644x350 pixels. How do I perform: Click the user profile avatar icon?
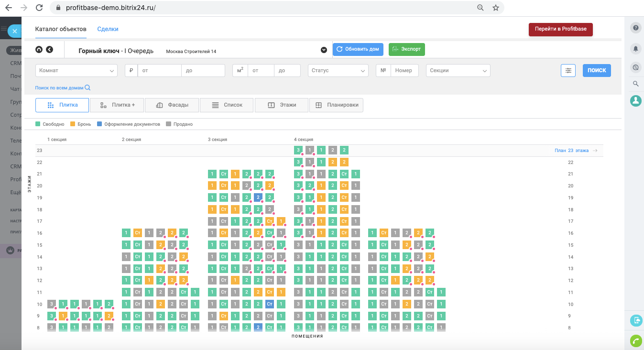635,100
